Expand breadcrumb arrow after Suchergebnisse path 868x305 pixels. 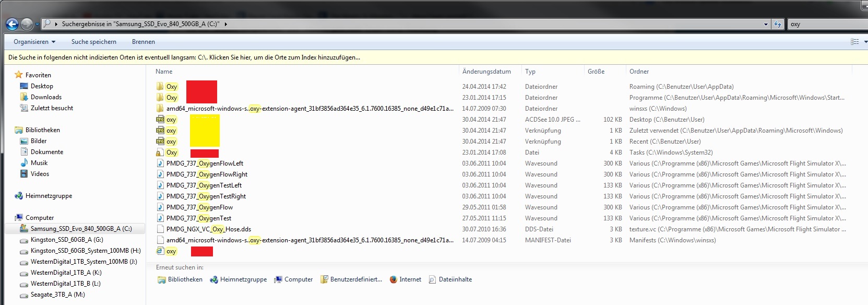coord(226,24)
